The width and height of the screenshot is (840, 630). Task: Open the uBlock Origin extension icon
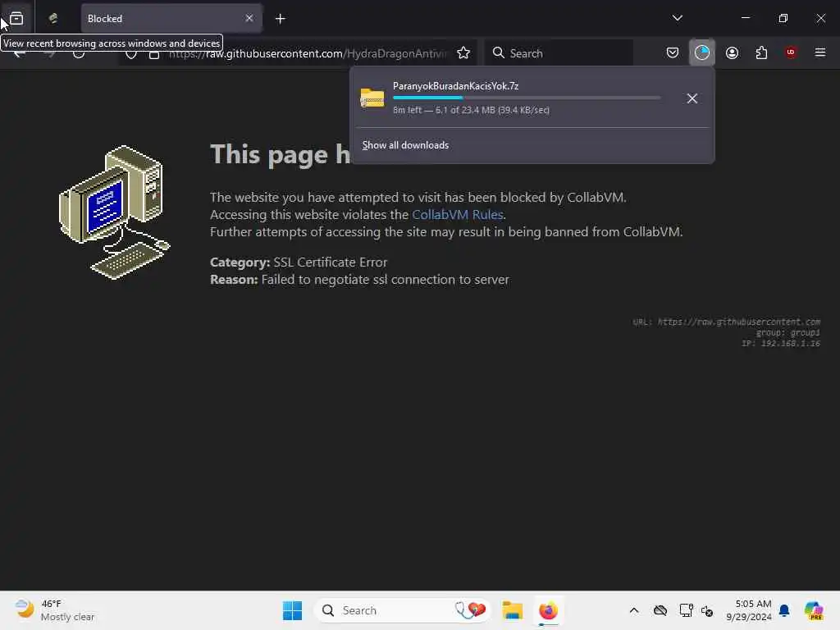tap(791, 52)
